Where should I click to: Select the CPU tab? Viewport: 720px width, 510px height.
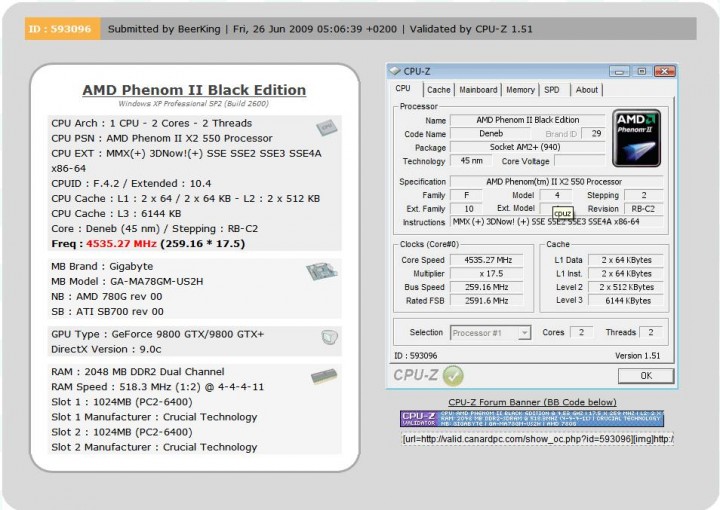point(403,89)
